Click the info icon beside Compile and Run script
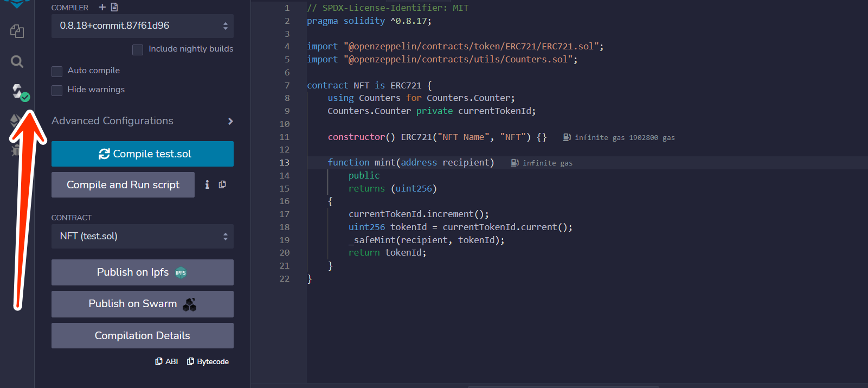868x388 pixels. 207,185
